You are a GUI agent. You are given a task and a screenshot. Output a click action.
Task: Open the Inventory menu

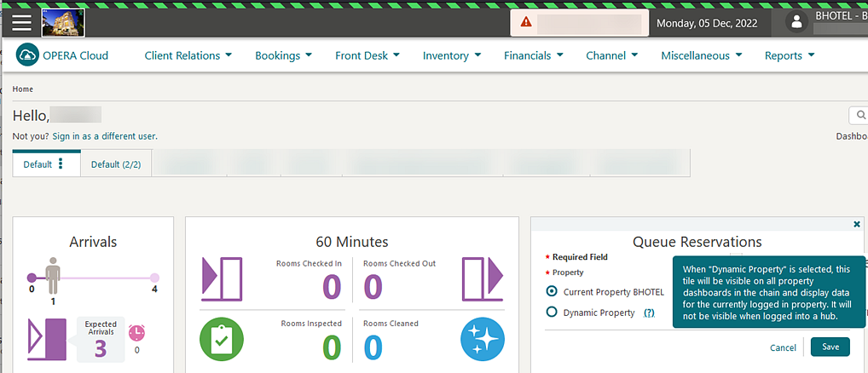[x=452, y=55]
